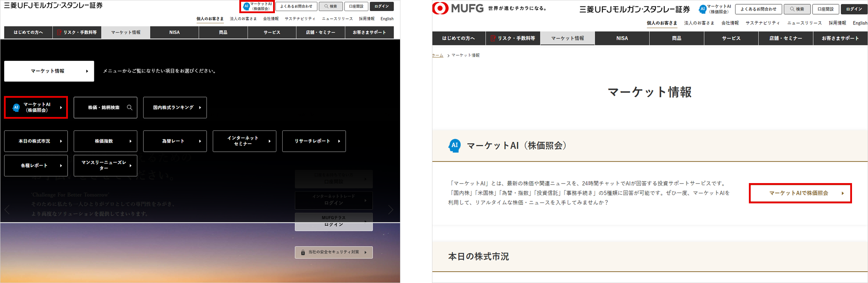Click search 検索 button in left page header

(331, 6)
